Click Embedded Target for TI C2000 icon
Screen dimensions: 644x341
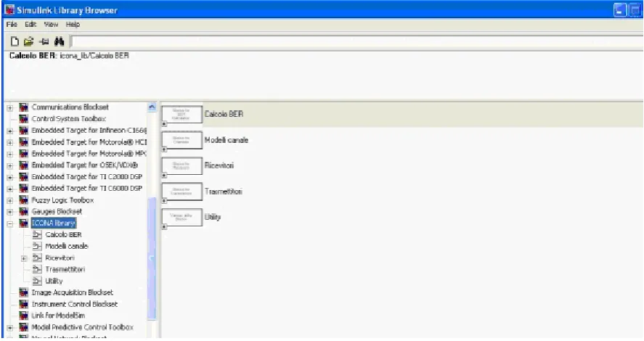pos(24,177)
